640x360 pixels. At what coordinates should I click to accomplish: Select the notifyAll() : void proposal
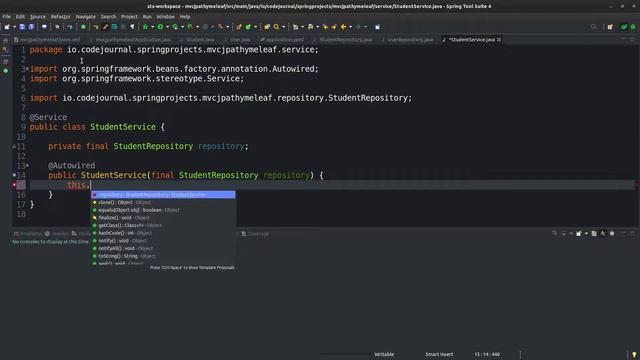pos(163,249)
